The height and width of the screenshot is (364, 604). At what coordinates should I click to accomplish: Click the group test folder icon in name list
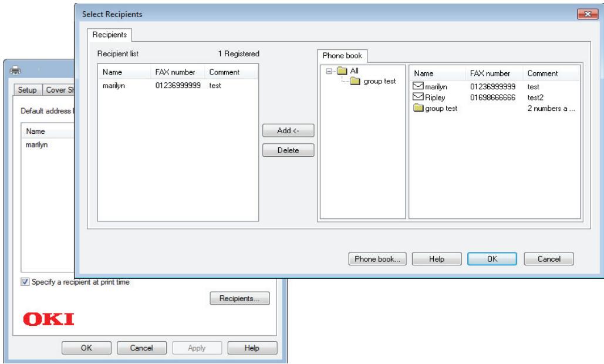pos(419,107)
